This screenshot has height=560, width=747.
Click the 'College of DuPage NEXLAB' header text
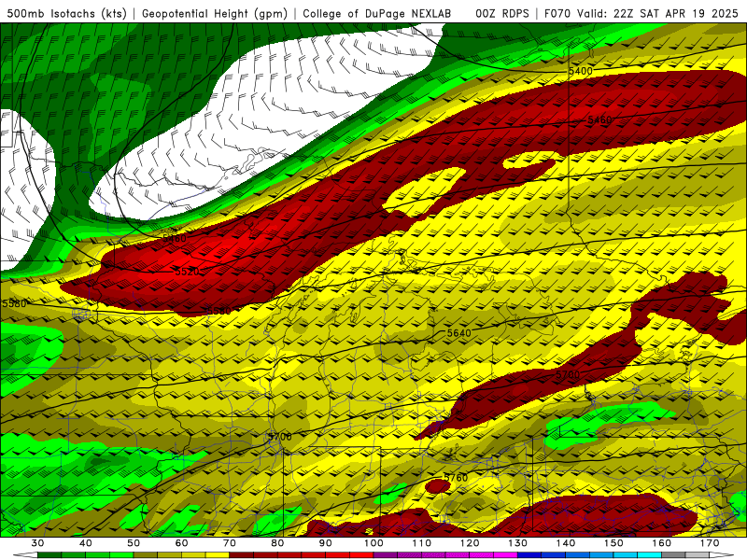[x=376, y=13]
